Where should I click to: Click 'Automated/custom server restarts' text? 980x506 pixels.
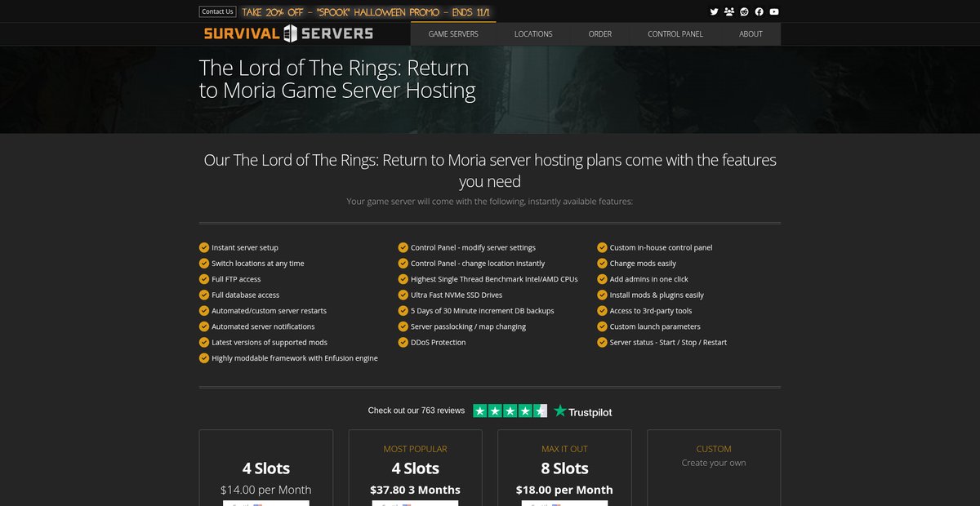(269, 311)
